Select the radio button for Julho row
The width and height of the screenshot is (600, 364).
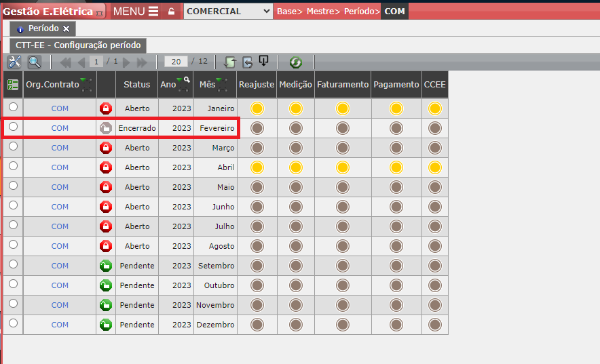[13, 225]
